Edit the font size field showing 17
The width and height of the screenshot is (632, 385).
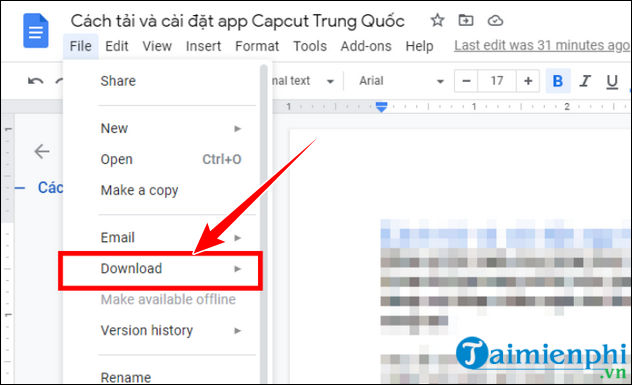pos(497,81)
